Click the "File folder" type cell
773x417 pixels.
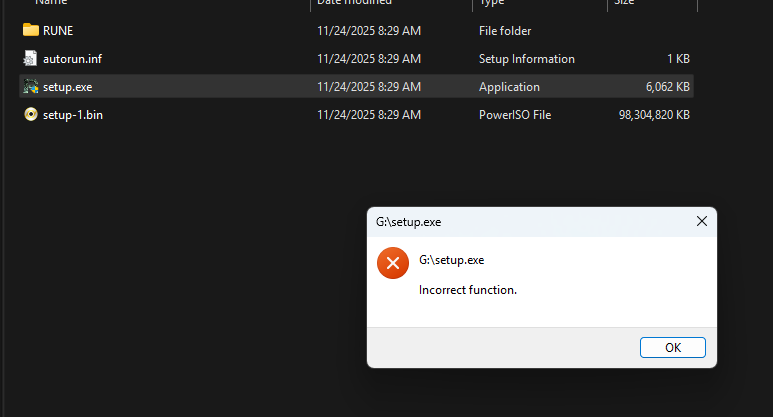(x=505, y=31)
